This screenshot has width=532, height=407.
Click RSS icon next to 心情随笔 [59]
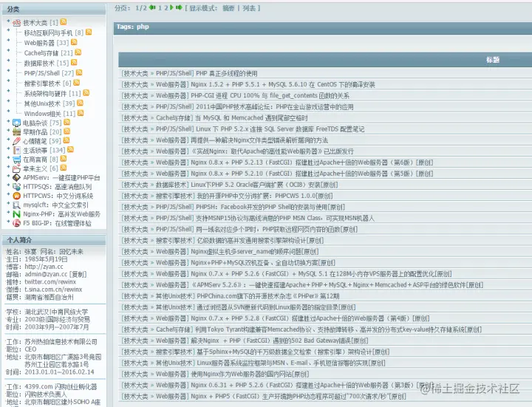tap(66, 140)
